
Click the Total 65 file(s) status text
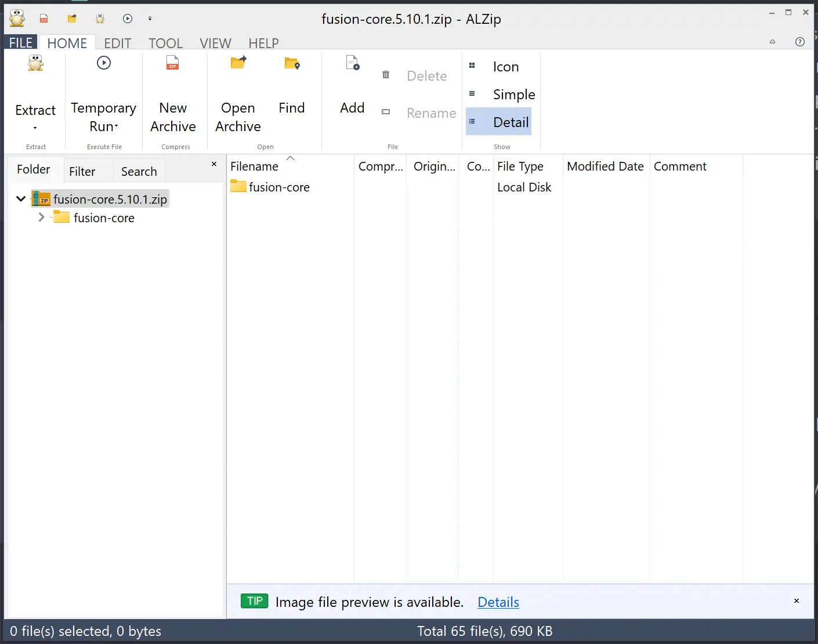(x=485, y=631)
